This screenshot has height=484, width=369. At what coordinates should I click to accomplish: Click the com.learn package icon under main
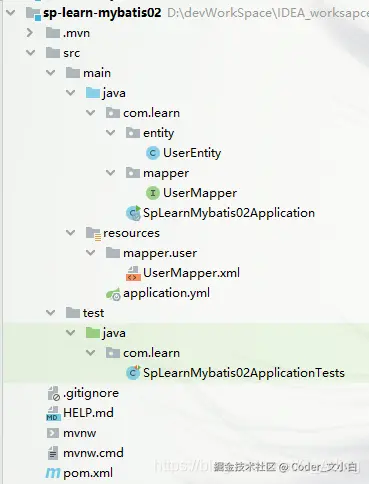coord(113,113)
